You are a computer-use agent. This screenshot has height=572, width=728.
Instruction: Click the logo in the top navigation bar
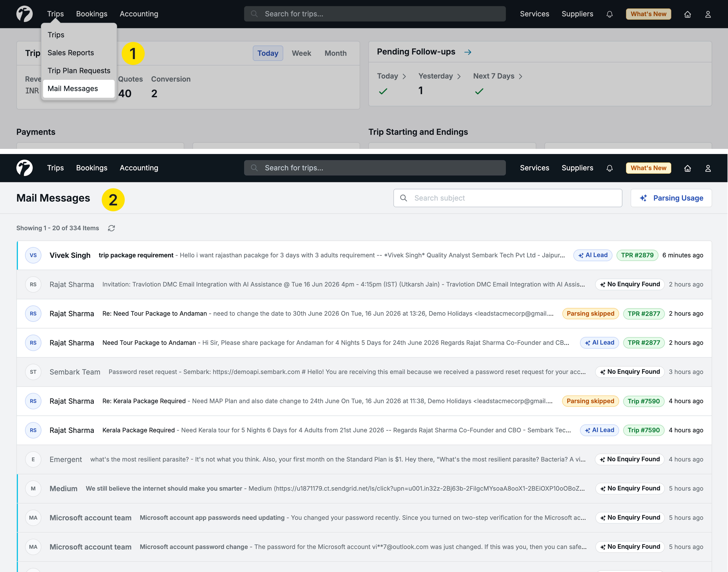(24, 14)
